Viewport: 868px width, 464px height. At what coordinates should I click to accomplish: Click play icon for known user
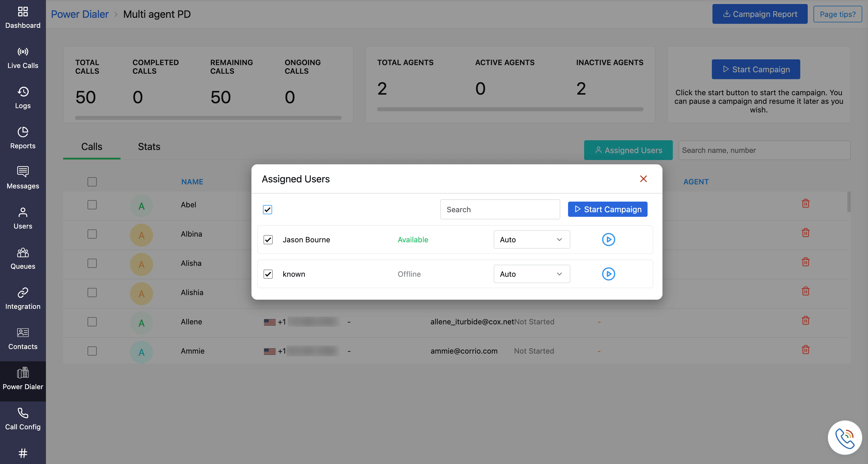pos(608,274)
